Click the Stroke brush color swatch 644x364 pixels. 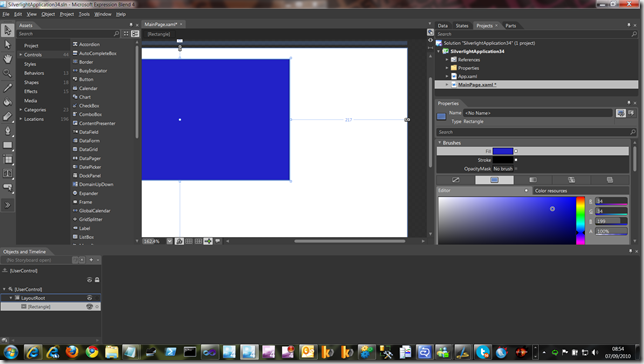[503, 160]
